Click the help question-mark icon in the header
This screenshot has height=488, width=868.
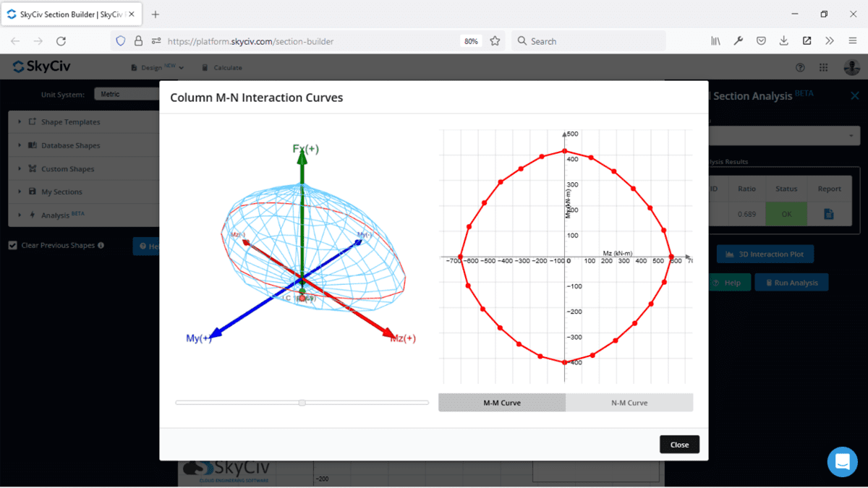click(800, 67)
